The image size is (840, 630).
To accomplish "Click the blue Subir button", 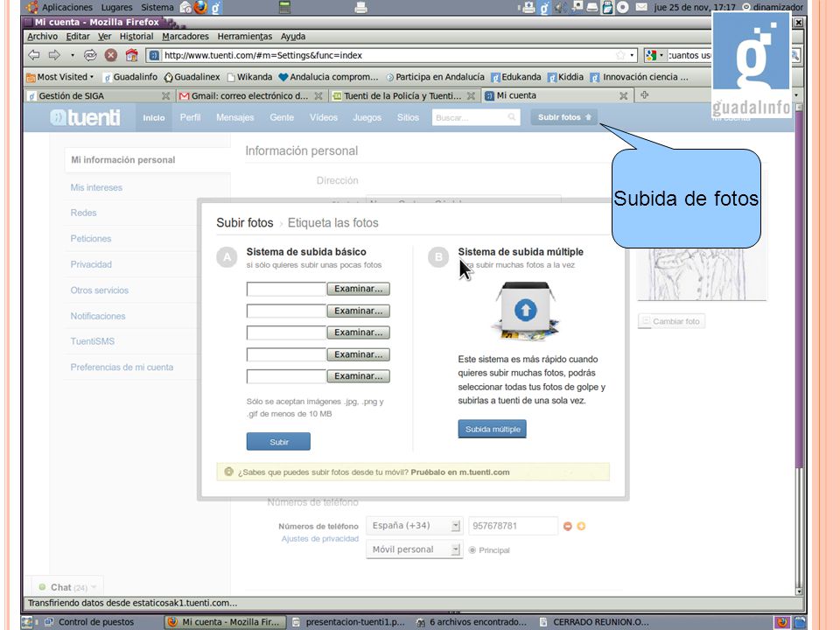I will click(x=278, y=442).
